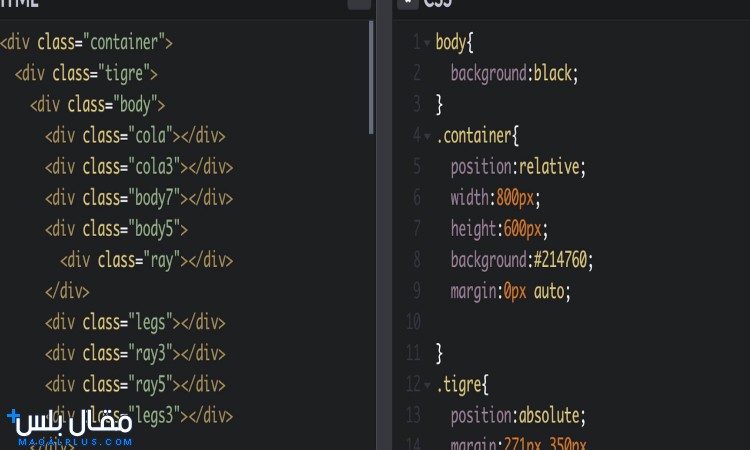Open the HTML panel options button
Image resolution: width=750 pixels, height=450 pixels.
click(358, 3)
